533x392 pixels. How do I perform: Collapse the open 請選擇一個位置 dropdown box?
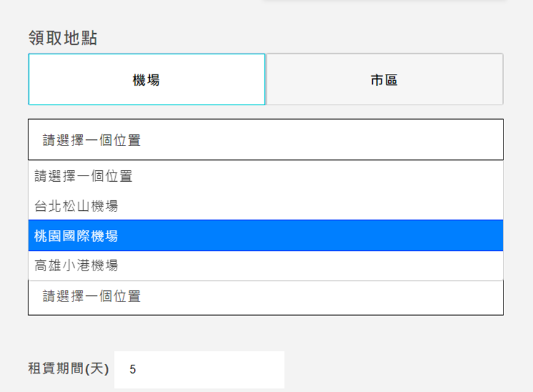pos(266,139)
